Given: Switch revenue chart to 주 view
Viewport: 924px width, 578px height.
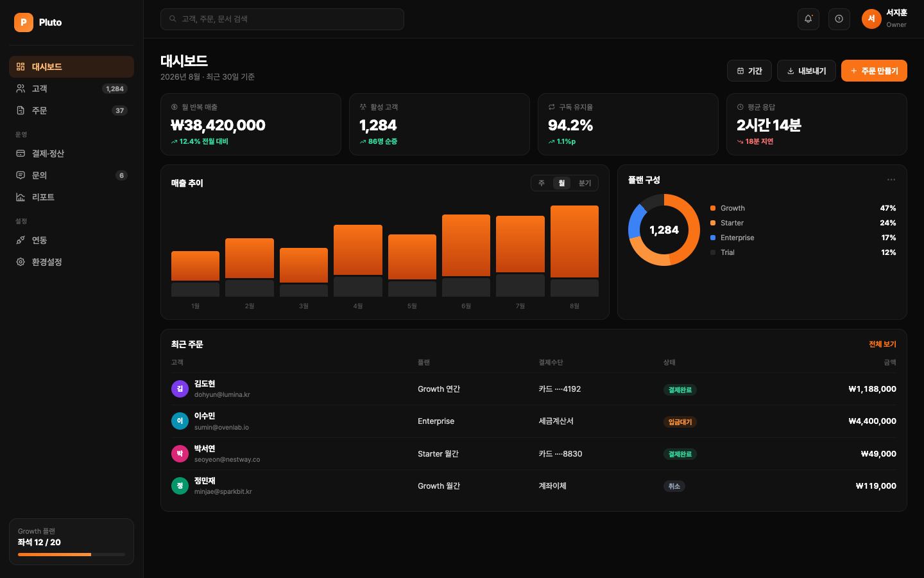Looking at the screenshot, I should click(542, 183).
